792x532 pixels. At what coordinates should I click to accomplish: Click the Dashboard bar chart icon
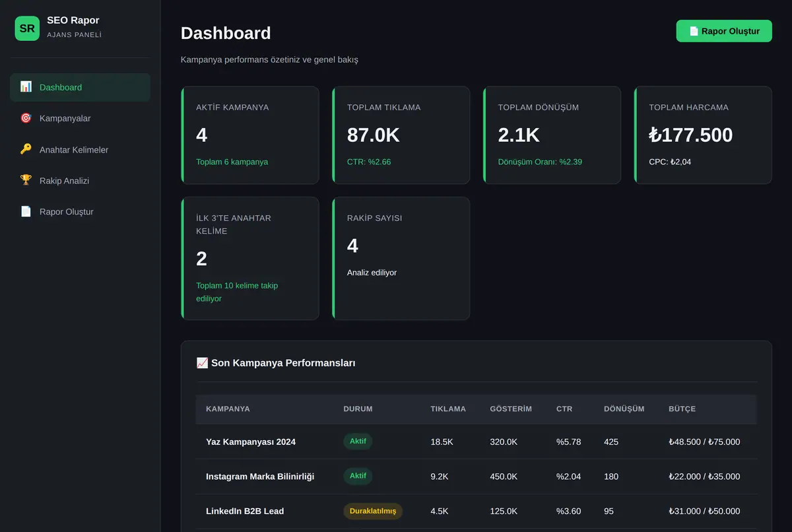coord(26,86)
